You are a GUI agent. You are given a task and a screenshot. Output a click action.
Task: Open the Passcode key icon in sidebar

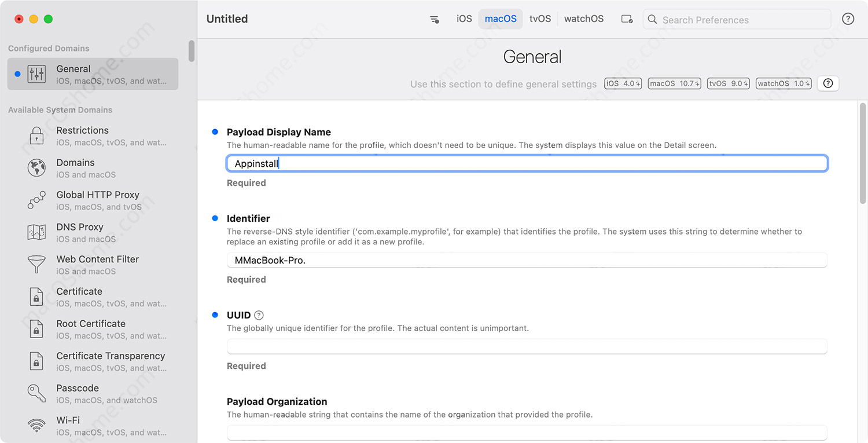36,394
